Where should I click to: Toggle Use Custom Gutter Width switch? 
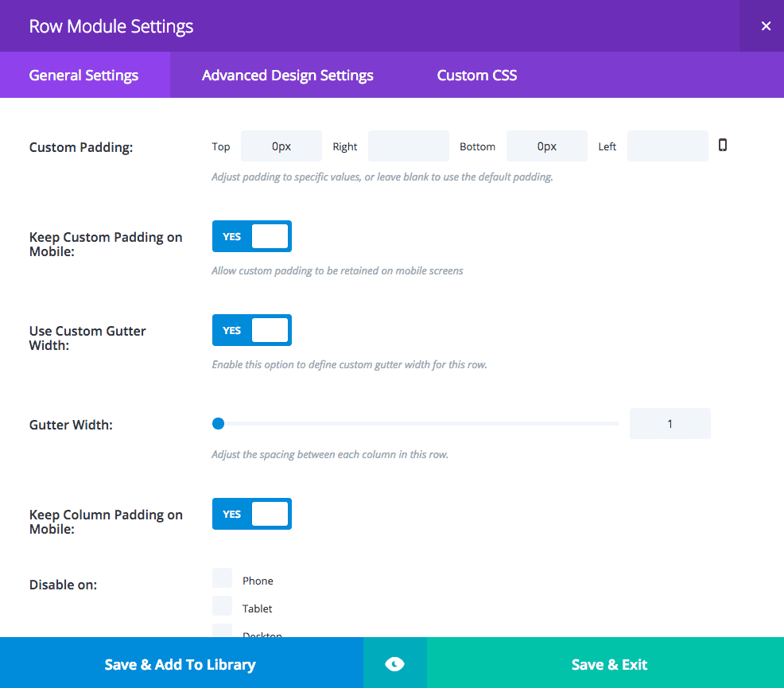point(252,330)
